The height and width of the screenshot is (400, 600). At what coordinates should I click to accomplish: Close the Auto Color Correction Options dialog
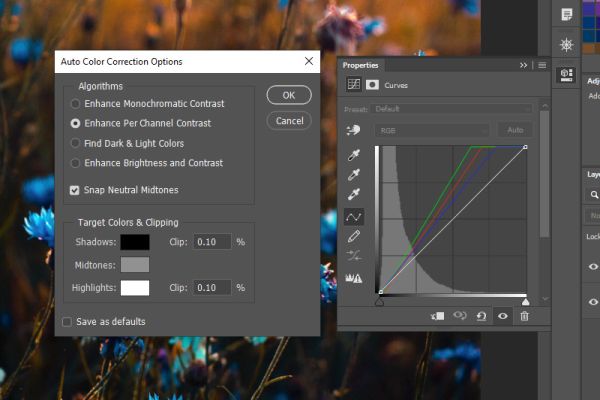(309, 61)
